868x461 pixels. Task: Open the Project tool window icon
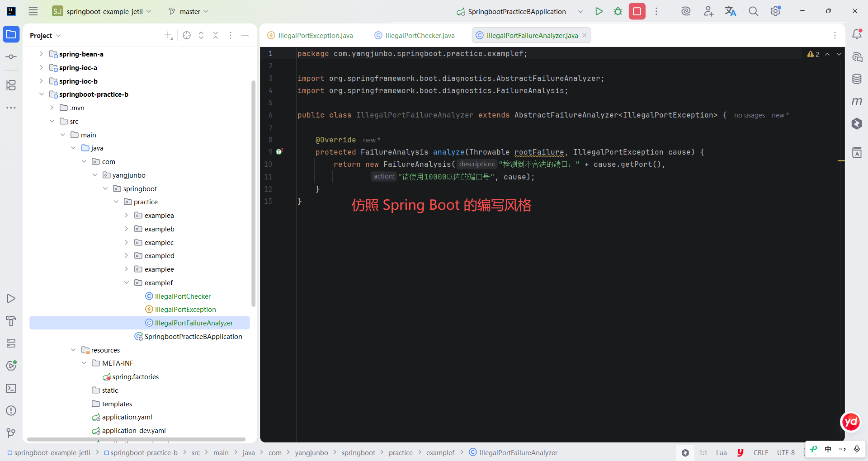point(11,34)
